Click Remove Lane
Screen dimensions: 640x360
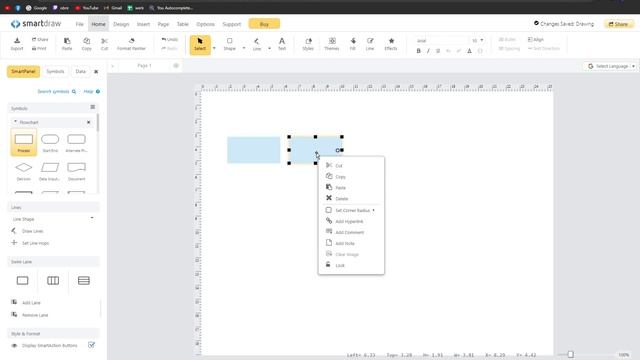click(30, 315)
